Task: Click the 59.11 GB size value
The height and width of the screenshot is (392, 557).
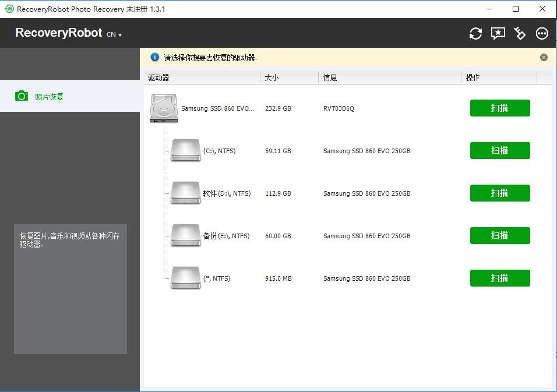Action: [278, 151]
